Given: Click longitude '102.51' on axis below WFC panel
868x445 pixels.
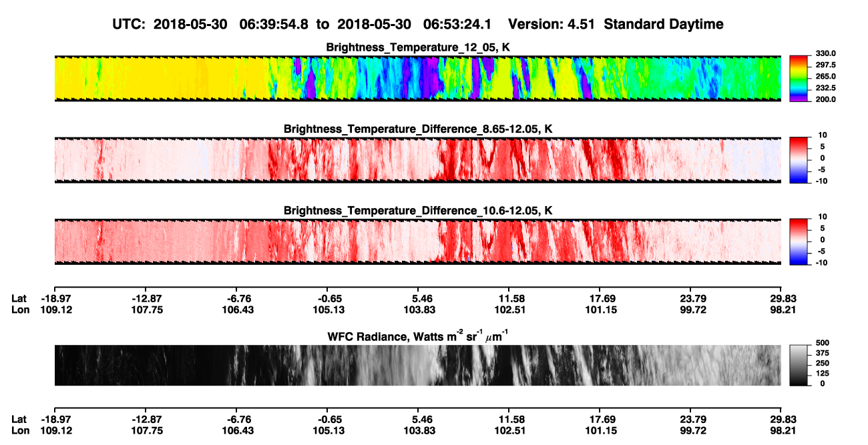Looking at the screenshot, I should pyautogui.click(x=509, y=431).
